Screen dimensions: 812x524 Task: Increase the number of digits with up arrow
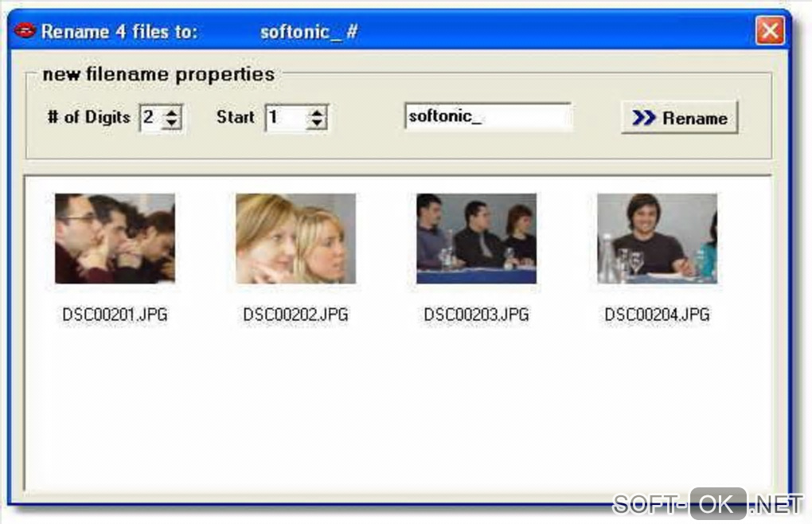171,111
